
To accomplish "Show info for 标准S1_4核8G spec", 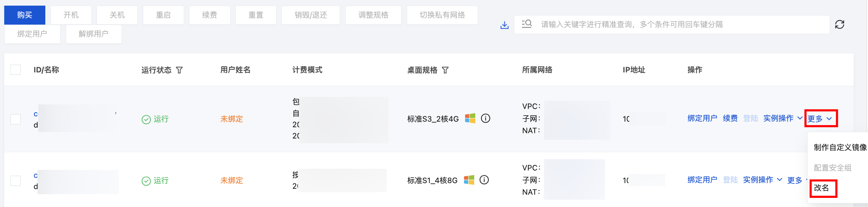I will pos(484,180).
